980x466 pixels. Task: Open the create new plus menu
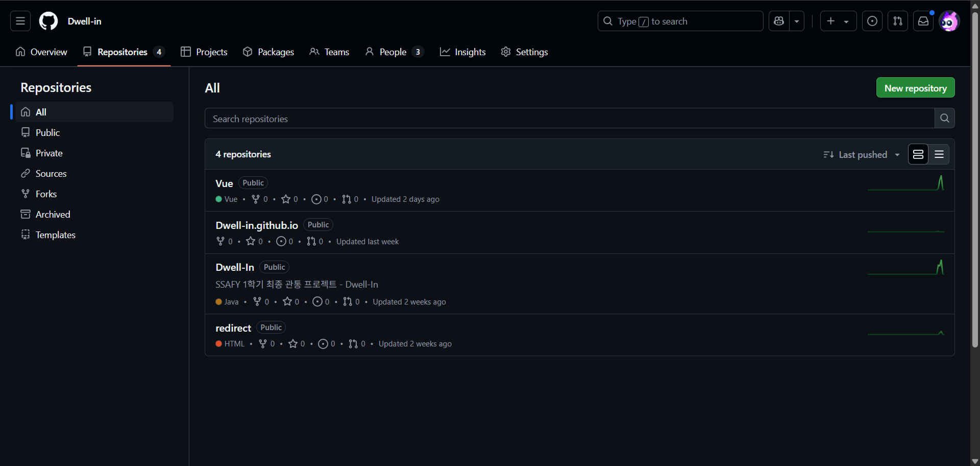838,21
